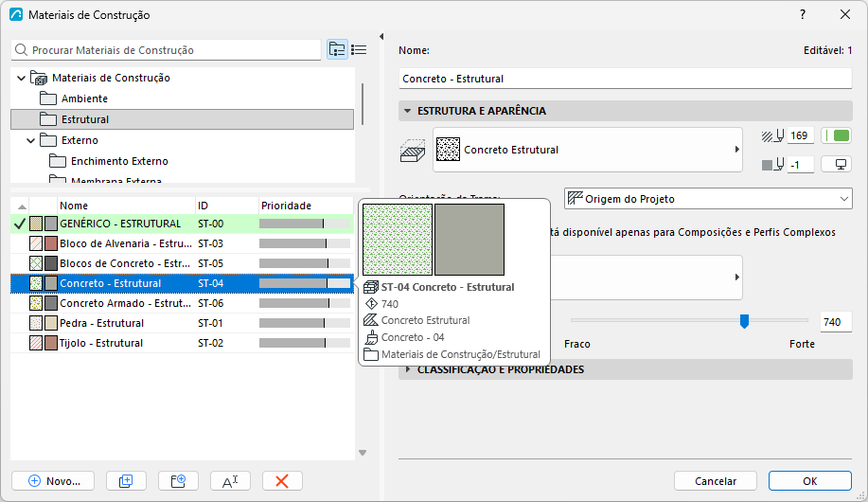This screenshot has width=868, height=502.
Task: Select the Blocos de Concreto - Estr... row
Action: coord(182,263)
